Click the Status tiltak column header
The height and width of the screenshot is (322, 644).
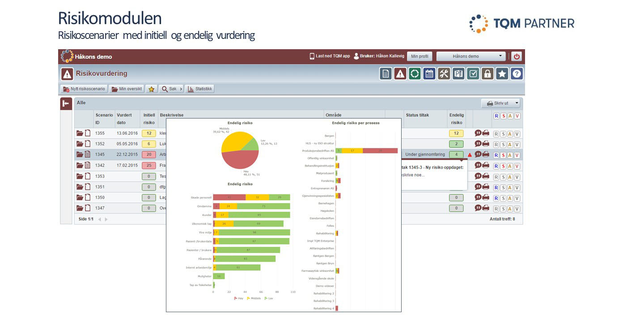[x=417, y=115]
